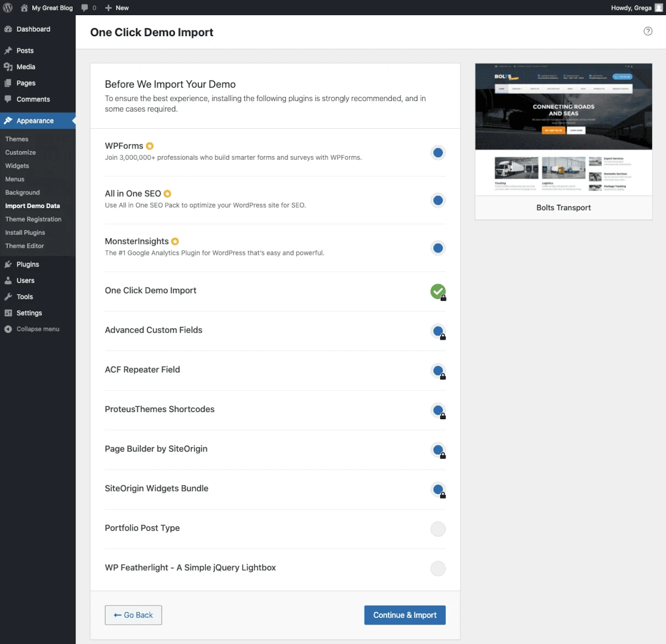
Task: Open the Customize submenu item
Action: [x=21, y=153]
